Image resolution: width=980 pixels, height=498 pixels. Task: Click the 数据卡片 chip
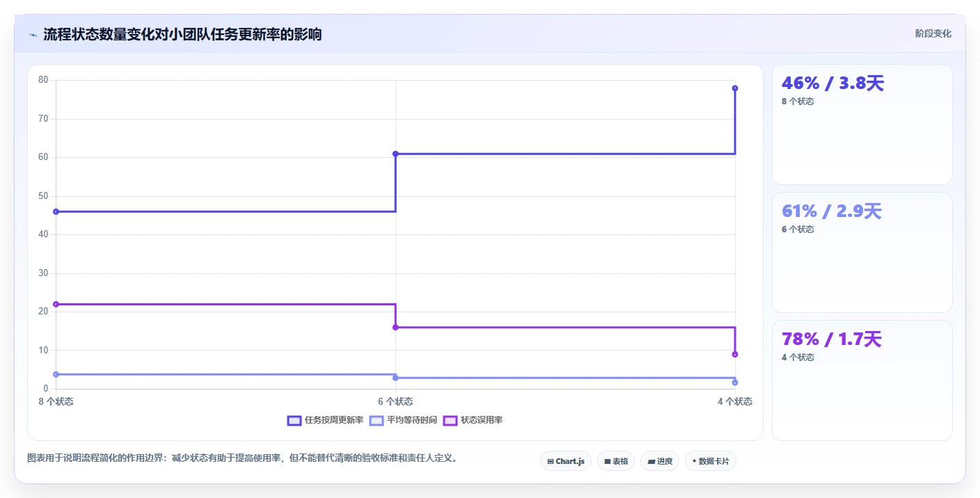(711, 461)
